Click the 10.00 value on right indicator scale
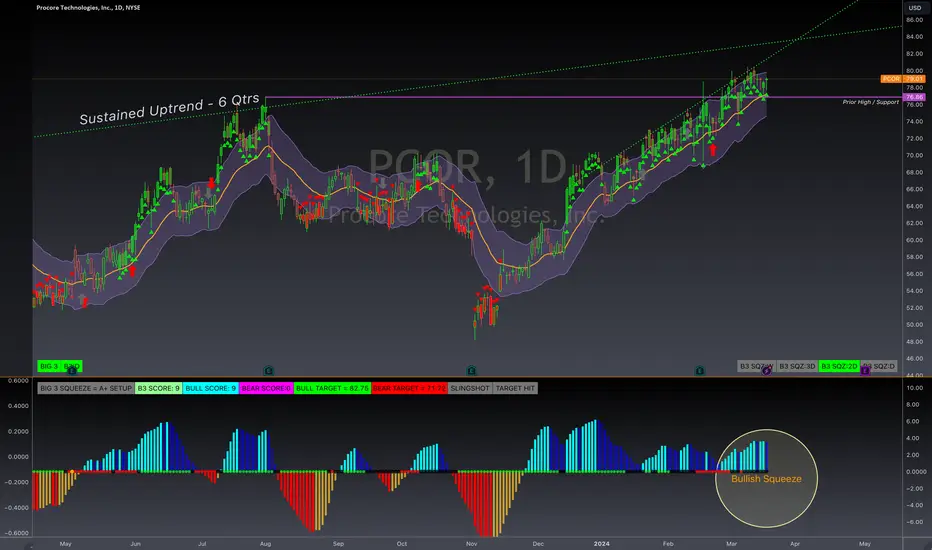The height and width of the screenshot is (550, 932). click(914, 388)
